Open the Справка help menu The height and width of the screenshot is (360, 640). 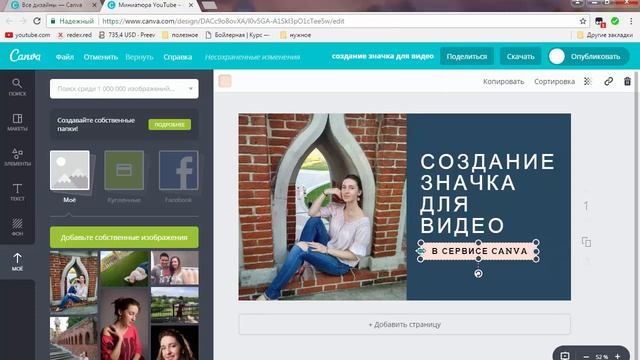[x=178, y=57]
